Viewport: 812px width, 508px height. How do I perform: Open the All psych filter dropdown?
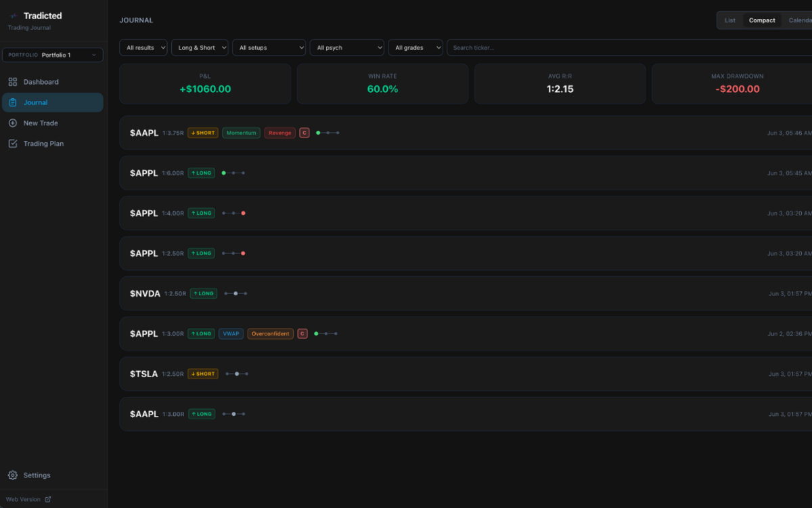tap(347, 47)
